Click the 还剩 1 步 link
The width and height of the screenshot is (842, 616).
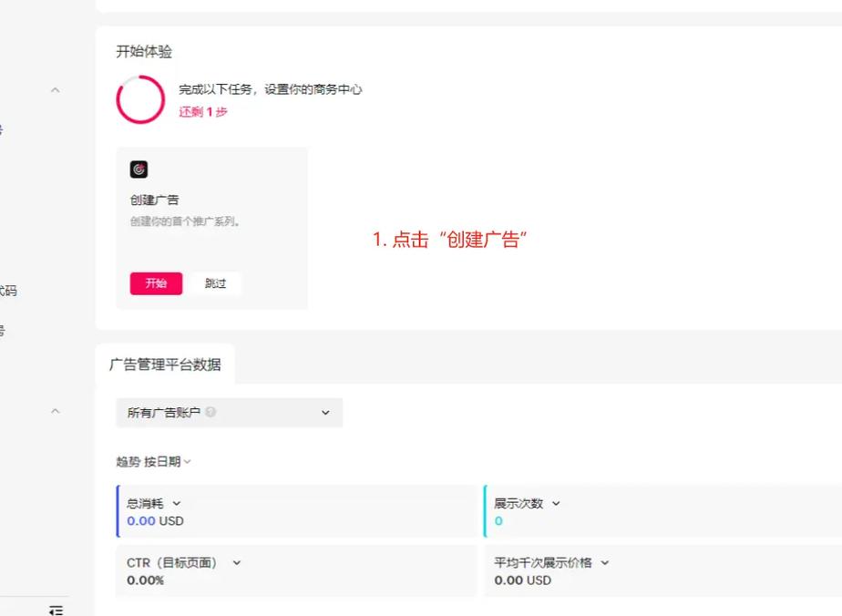(x=203, y=112)
